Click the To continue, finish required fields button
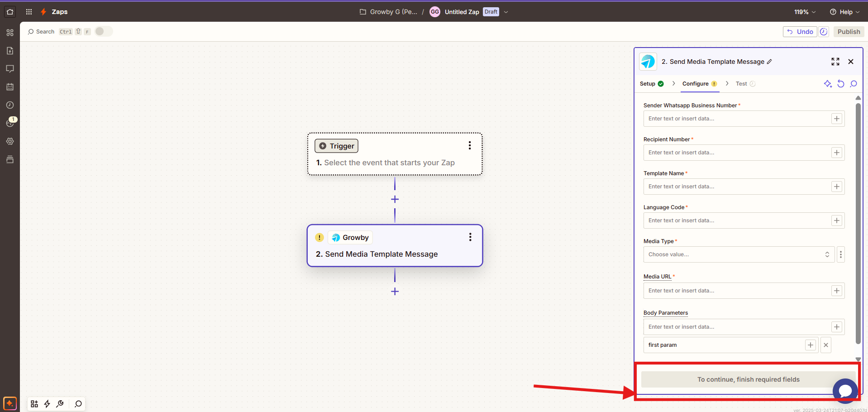The height and width of the screenshot is (412, 868). tap(748, 379)
